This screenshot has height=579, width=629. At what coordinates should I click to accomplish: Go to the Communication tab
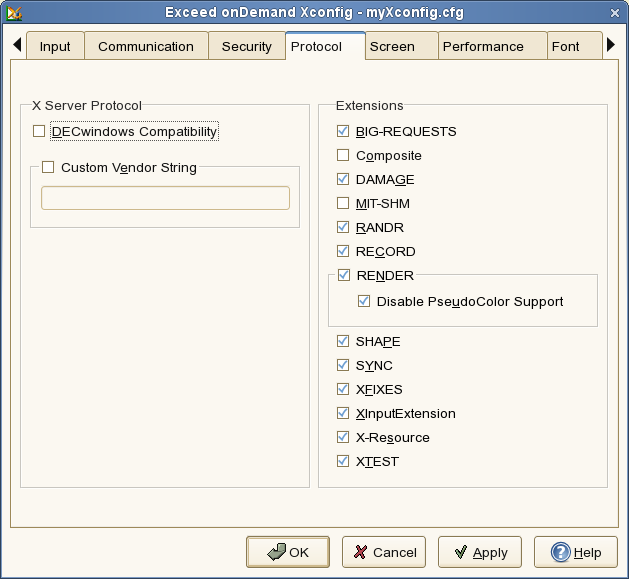pyautogui.click(x=146, y=47)
